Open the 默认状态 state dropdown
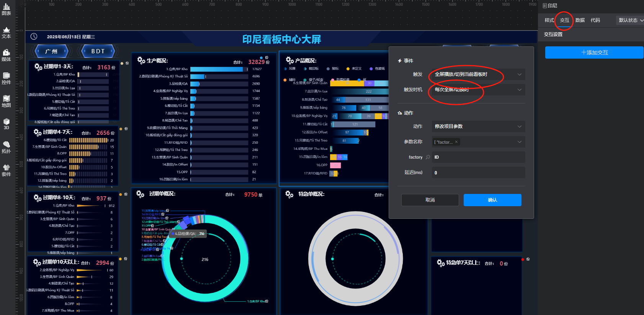The height and width of the screenshot is (315, 644). click(x=630, y=20)
